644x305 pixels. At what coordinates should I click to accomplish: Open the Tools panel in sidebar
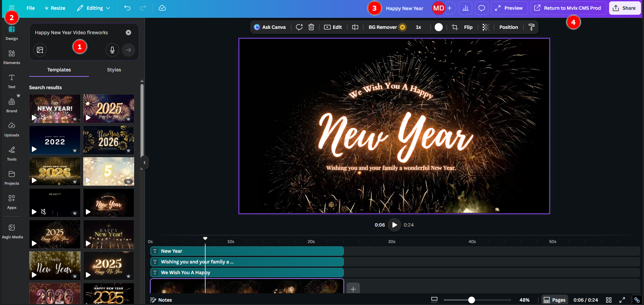click(12, 154)
